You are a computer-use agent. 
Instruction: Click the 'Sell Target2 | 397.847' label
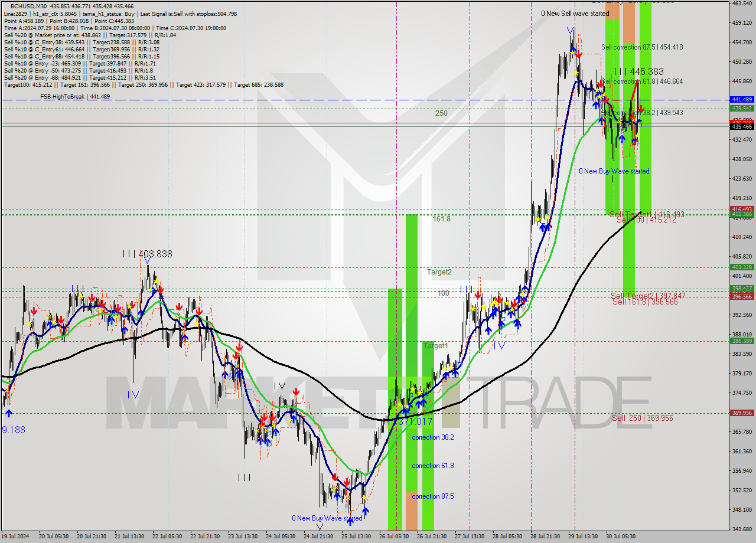649,296
